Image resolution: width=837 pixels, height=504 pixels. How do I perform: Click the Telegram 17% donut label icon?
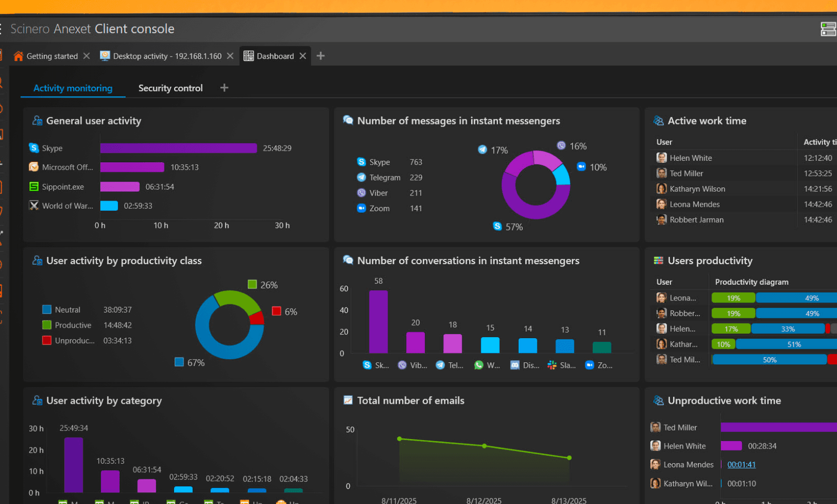(482, 150)
